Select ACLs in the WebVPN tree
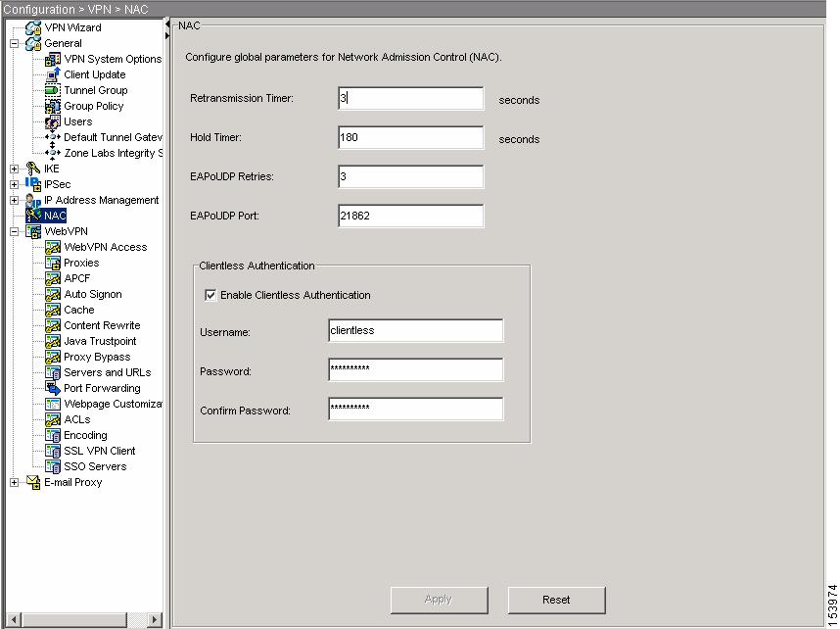This screenshot has height=629, width=840. coord(77,419)
